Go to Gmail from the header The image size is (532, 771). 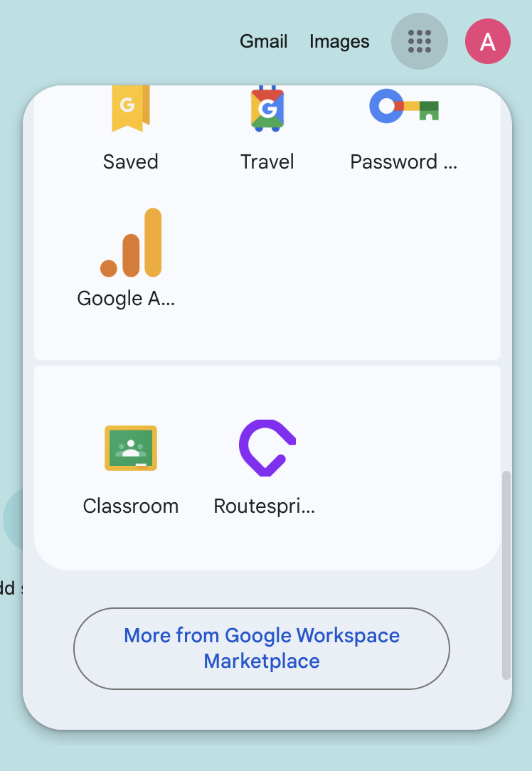264,41
